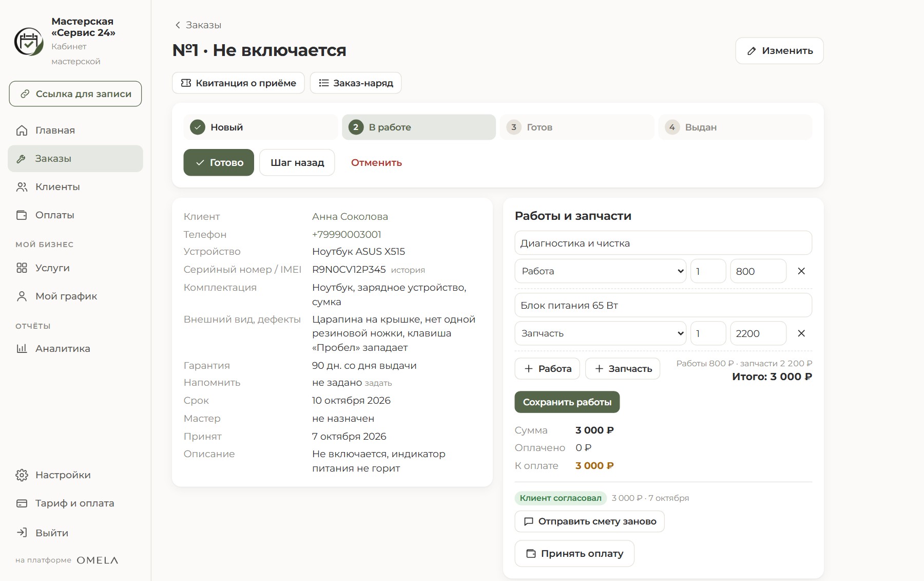Click the price field showing 2200
Viewport: 924px width, 581px height.
coord(758,333)
